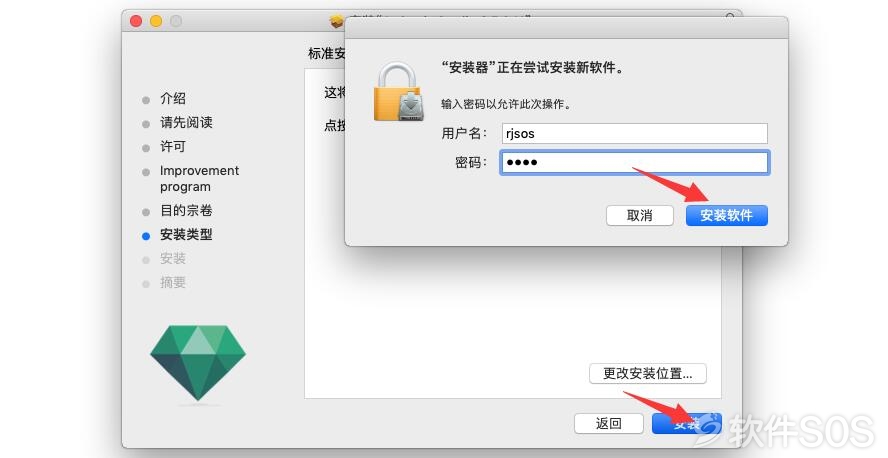The image size is (888, 458).
Task: Click the blue bullet beside 安装类型
Action: [x=146, y=236]
